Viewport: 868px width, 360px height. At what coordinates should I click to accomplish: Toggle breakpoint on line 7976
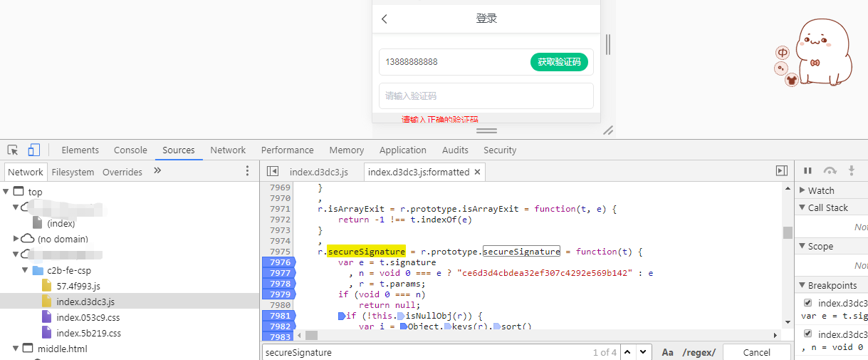pos(278,262)
